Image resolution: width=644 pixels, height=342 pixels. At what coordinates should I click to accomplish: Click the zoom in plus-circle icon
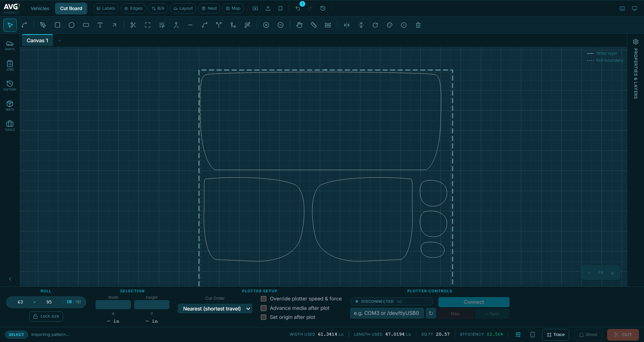tap(266, 25)
